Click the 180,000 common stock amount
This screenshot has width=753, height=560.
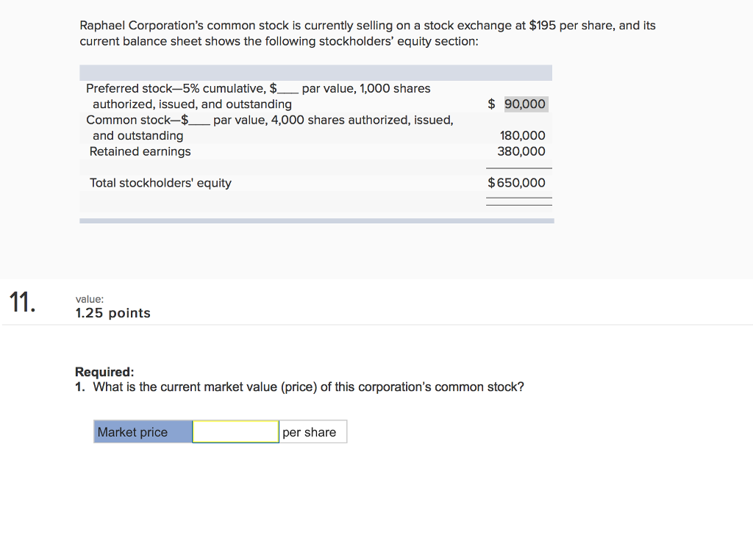coord(523,136)
